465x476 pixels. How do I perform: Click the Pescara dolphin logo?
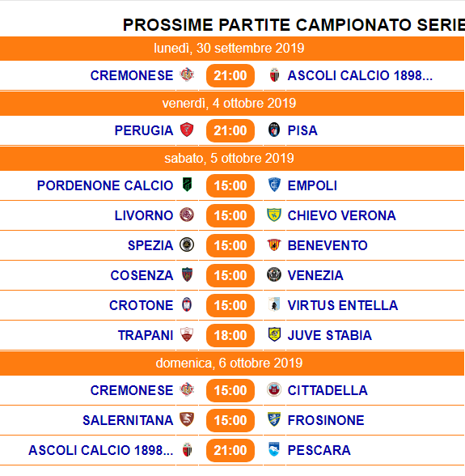pos(274,449)
